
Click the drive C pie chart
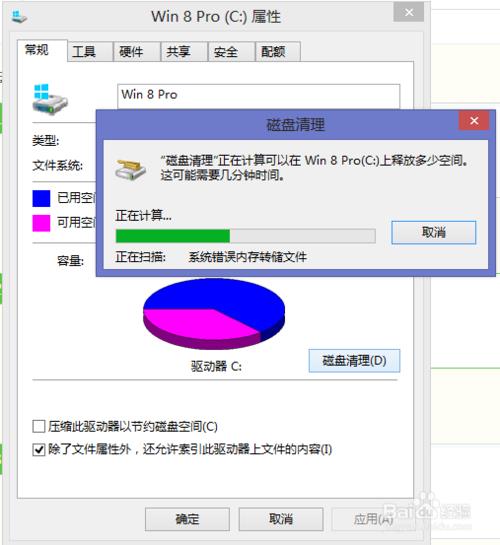214,314
